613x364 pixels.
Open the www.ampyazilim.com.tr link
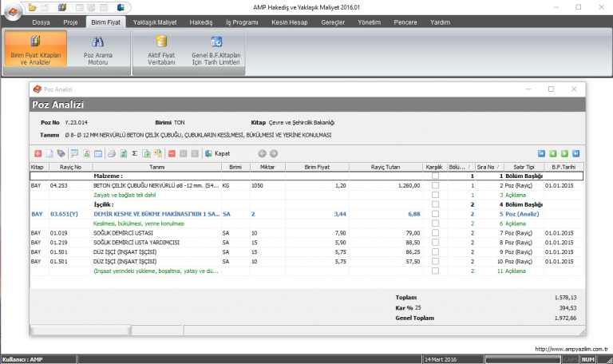(571, 349)
